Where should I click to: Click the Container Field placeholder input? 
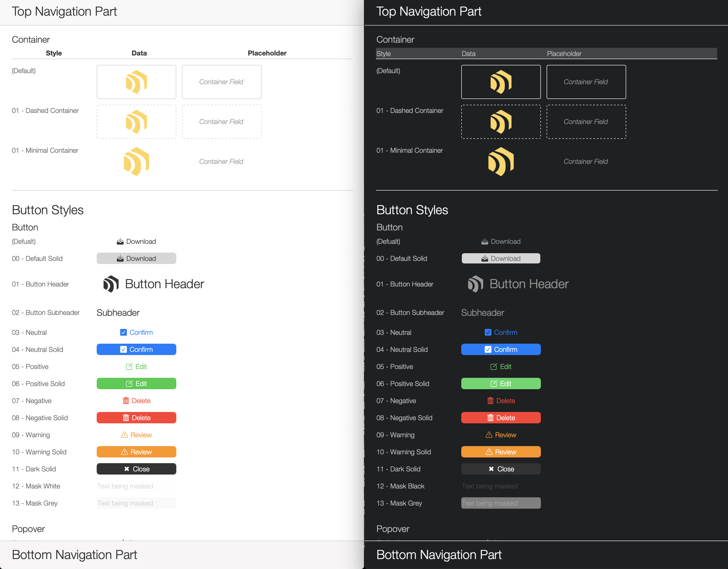pyautogui.click(x=221, y=82)
